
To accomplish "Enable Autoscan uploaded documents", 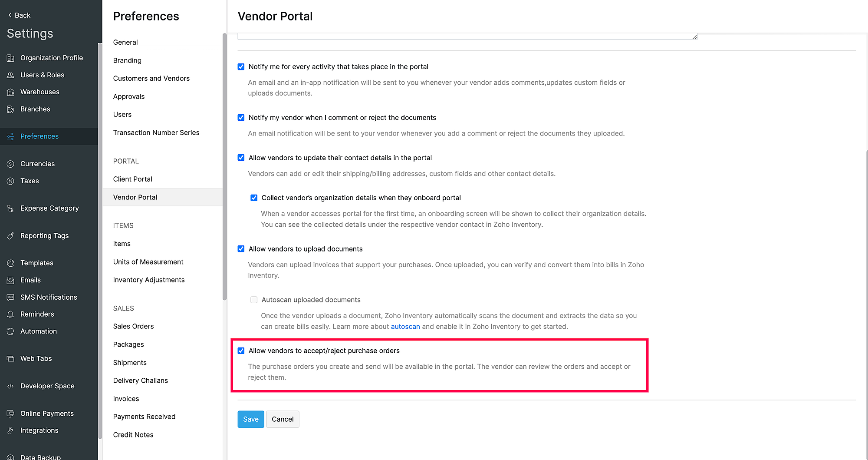I will pyautogui.click(x=254, y=300).
